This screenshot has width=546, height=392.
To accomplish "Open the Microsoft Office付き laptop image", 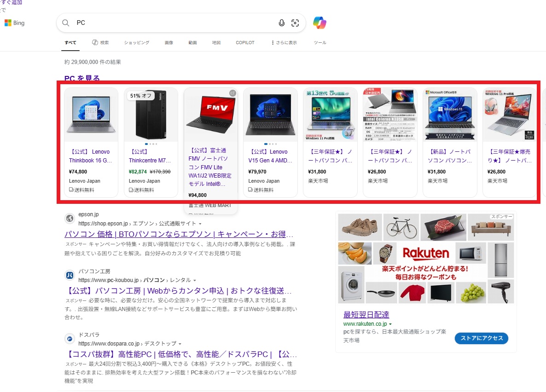I will [x=449, y=115].
